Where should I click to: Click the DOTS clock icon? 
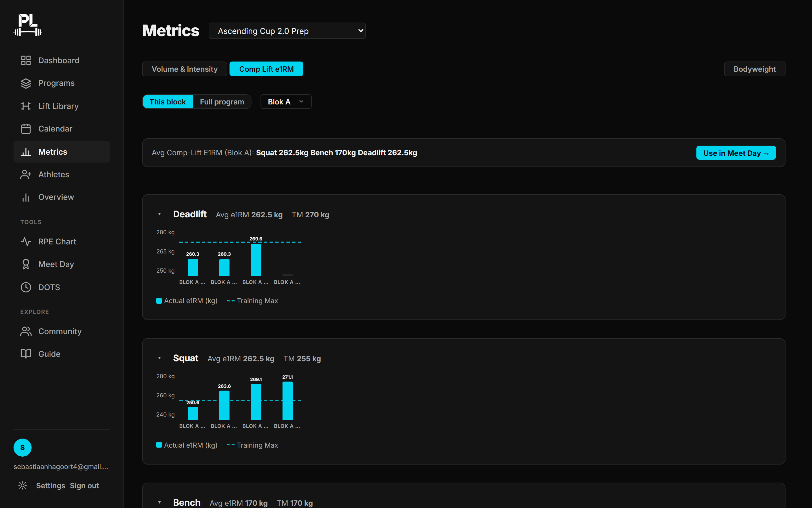coord(26,287)
